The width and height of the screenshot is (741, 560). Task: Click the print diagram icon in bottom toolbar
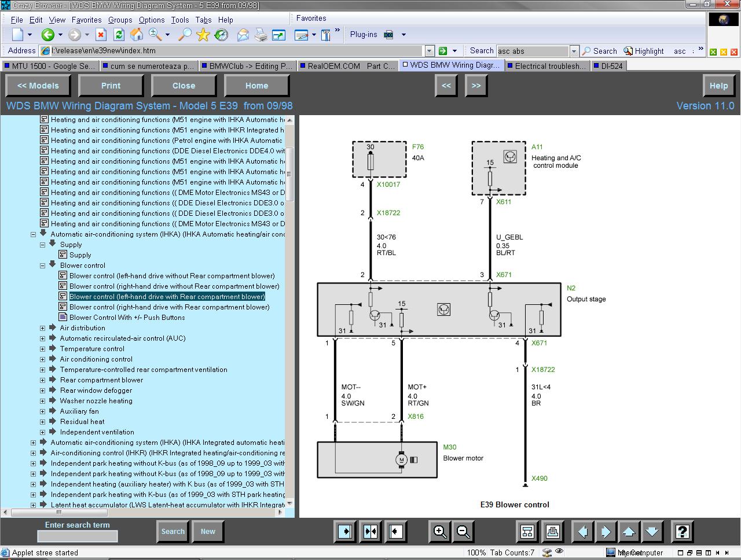pos(552,532)
